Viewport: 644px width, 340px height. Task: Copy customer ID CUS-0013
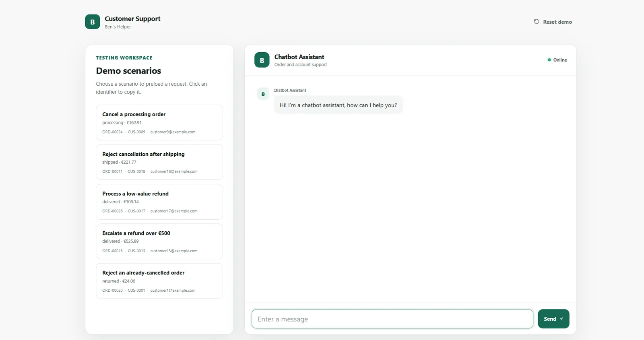point(136,251)
